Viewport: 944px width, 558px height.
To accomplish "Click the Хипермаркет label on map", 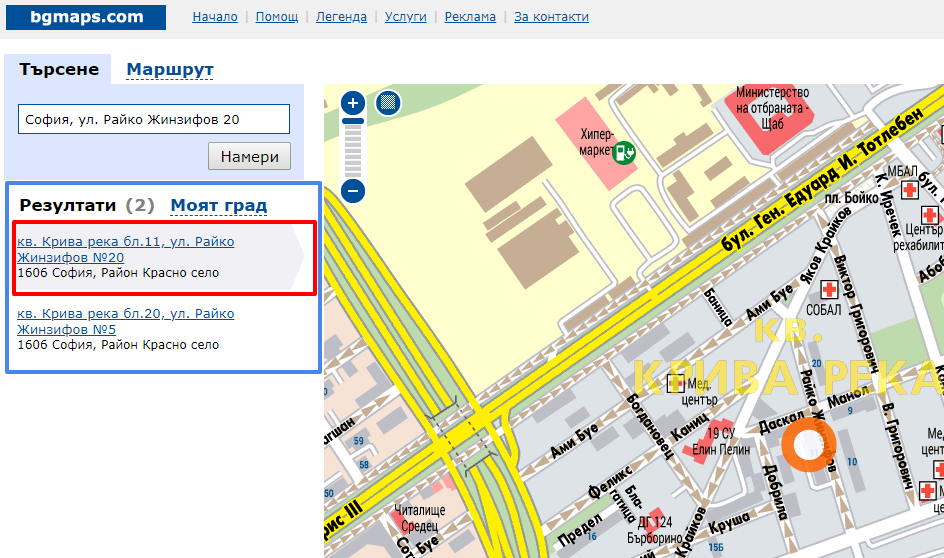I will click(596, 142).
